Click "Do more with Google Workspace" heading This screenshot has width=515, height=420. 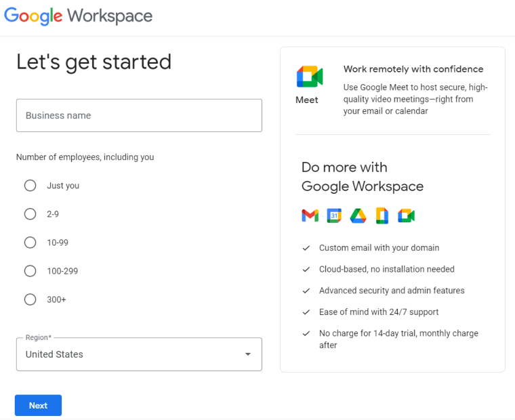363,177
